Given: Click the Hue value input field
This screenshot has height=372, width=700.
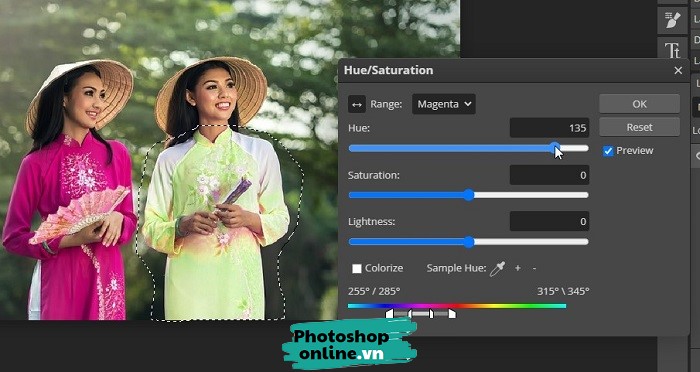Looking at the screenshot, I should (x=550, y=128).
